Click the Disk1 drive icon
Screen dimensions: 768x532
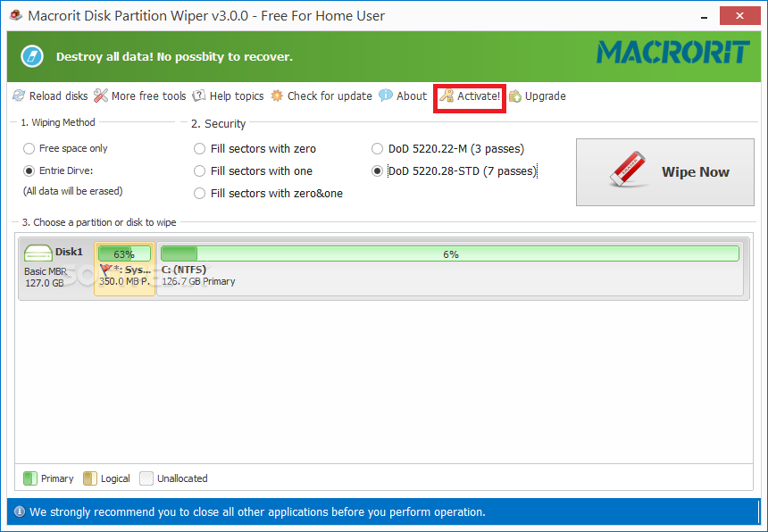pos(38,254)
